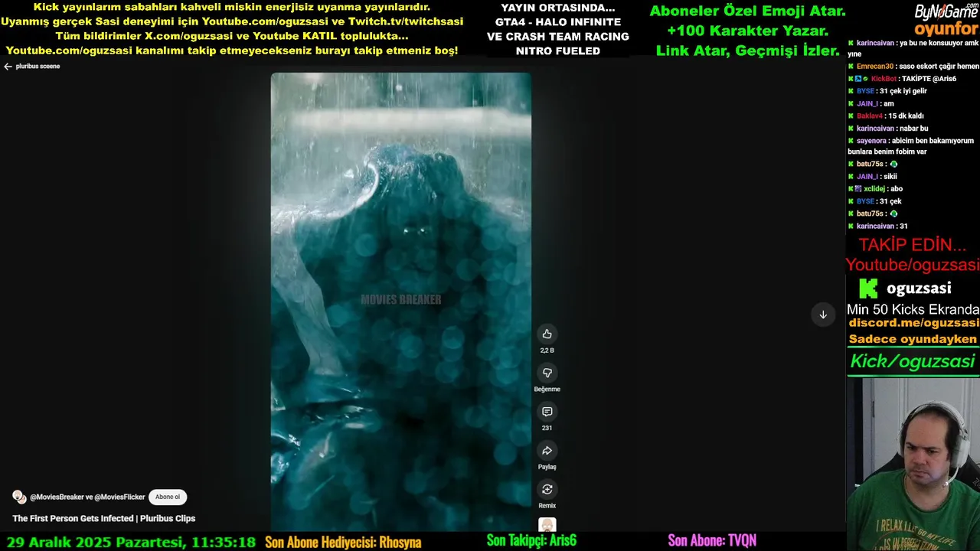Screen dimensions: 980x551
Task: Click discord.me/oguzsasi overlay text
Action: (x=913, y=323)
